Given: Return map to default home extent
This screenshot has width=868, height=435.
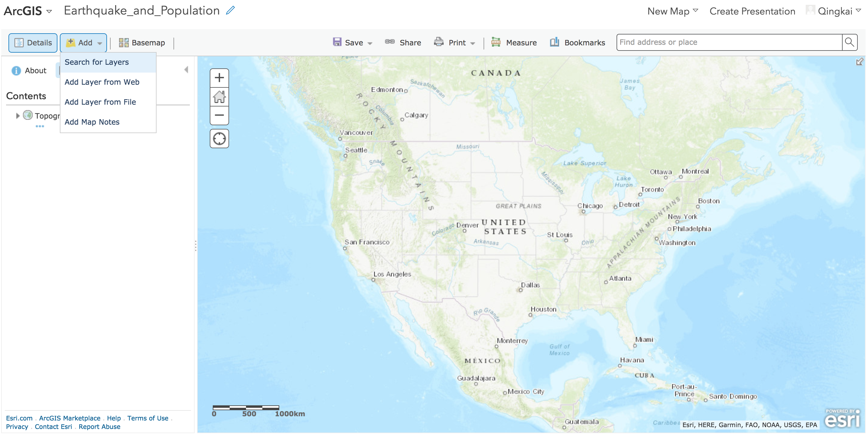Looking at the screenshot, I should tap(219, 97).
